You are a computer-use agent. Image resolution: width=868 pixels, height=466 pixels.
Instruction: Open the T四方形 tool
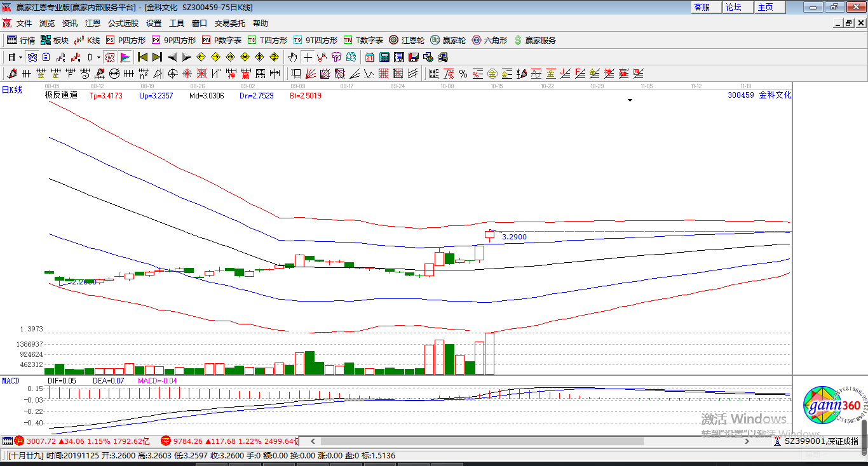click(x=268, y=40)
